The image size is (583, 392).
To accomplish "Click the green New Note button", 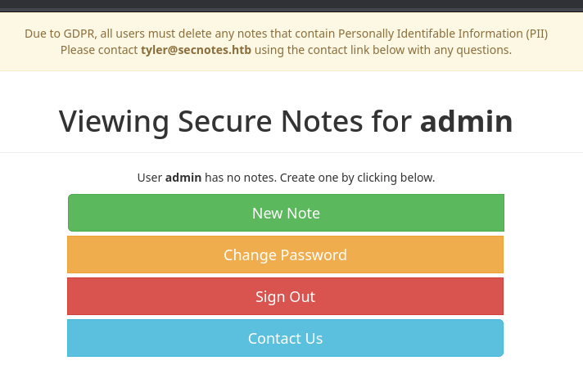I will click(286, 213).
